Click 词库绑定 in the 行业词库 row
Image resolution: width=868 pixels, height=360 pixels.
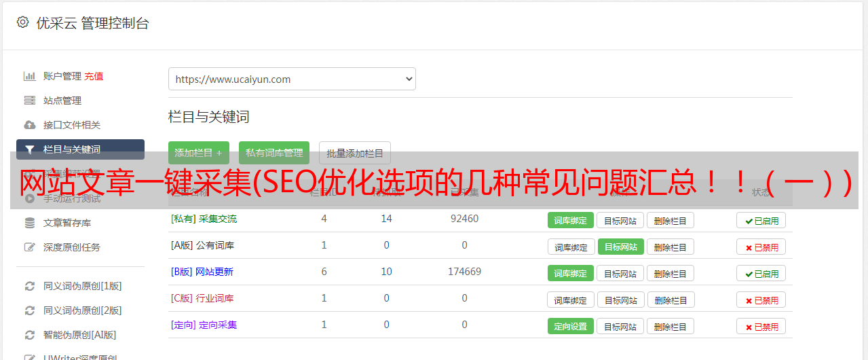click(570, 300)
